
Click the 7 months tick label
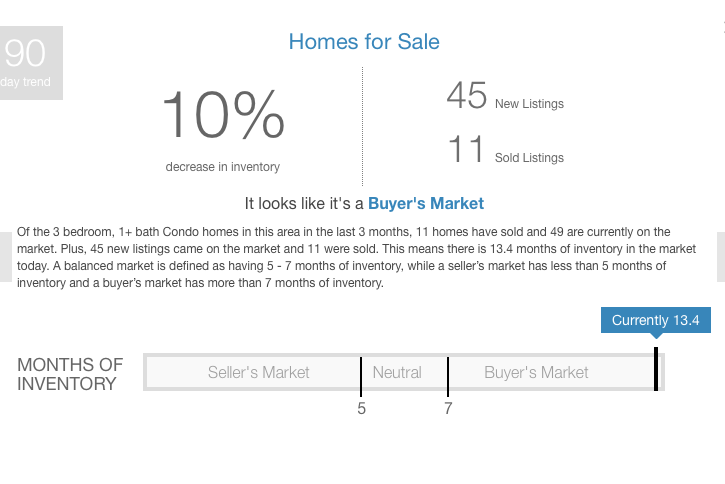point(448,409)
